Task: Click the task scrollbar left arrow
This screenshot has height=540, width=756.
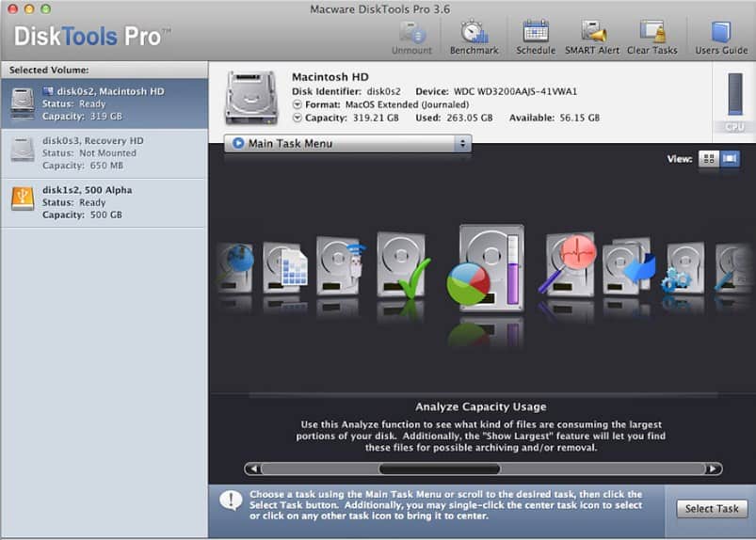Action: pos(253,469)
